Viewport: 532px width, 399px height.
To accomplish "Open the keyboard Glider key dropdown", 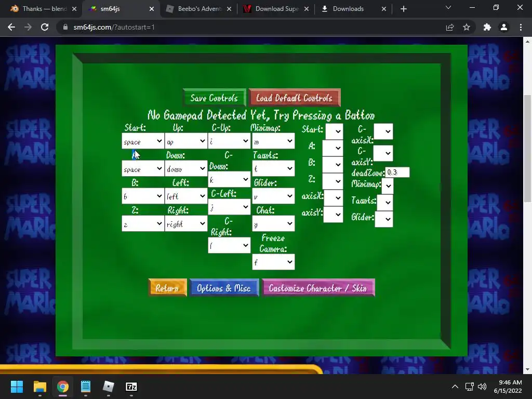I will [x=273, y=196].
